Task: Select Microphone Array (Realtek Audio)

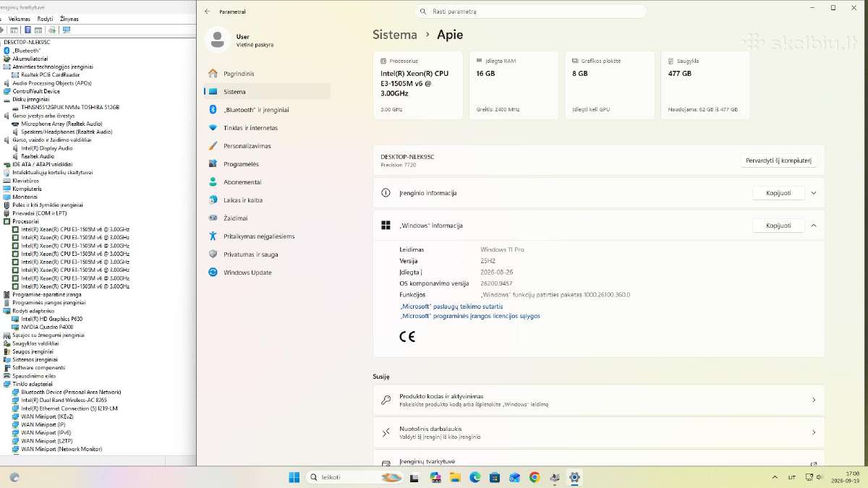Action: click(x=61, y=124)
